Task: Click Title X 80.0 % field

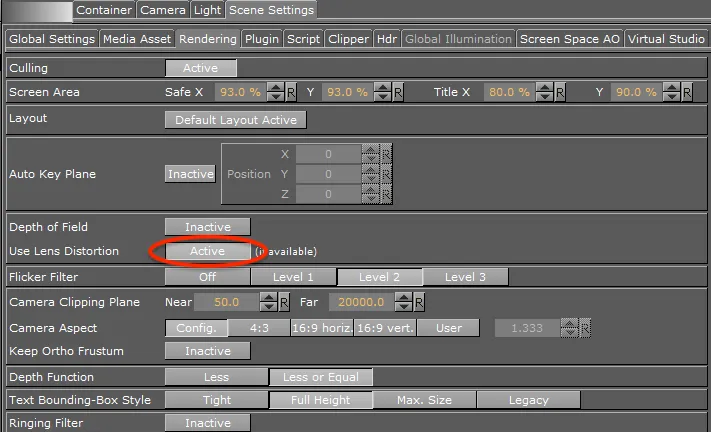Action: (x=509, y=92)
